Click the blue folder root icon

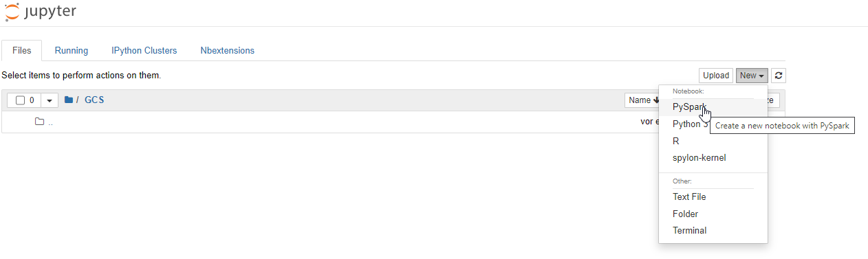(x=69, y=100)
